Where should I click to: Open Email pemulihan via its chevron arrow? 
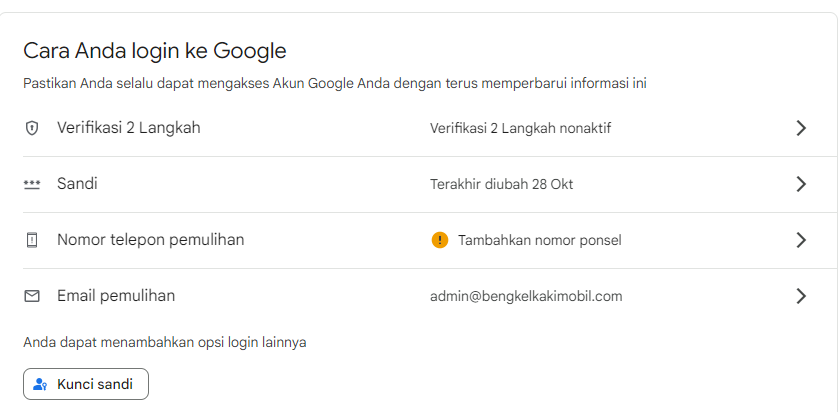tap(801, 296)
